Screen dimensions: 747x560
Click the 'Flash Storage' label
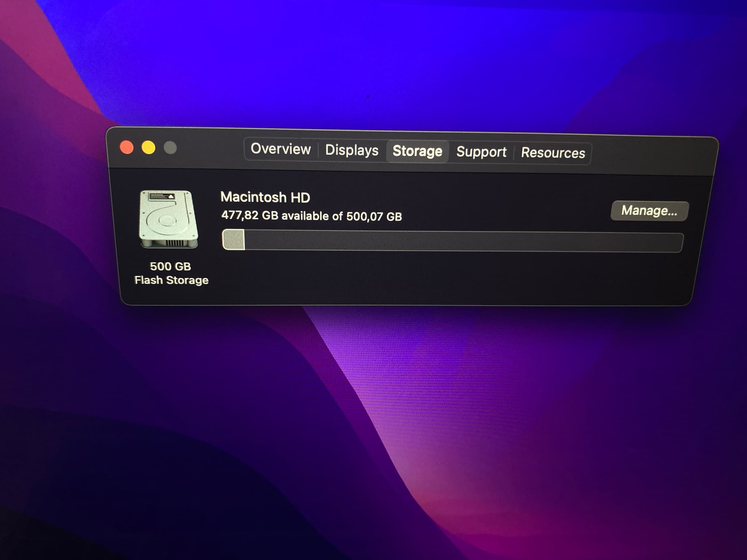[171, 280]
